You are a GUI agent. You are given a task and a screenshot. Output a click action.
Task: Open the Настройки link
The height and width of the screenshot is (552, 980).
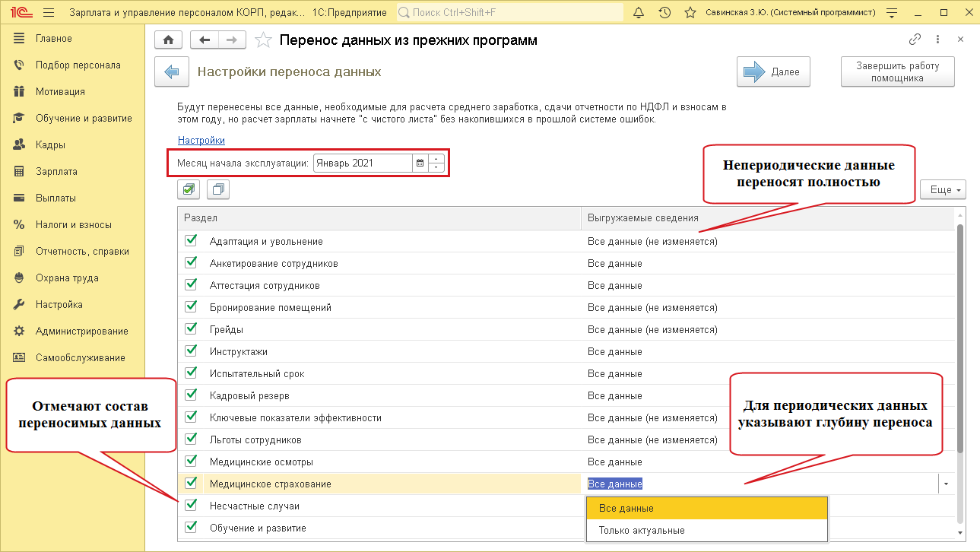tap(201, 140)
